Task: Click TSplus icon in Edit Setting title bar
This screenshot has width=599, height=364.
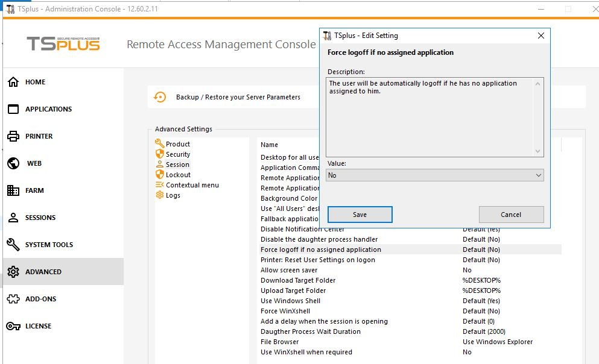Action: tap(327, 36)
